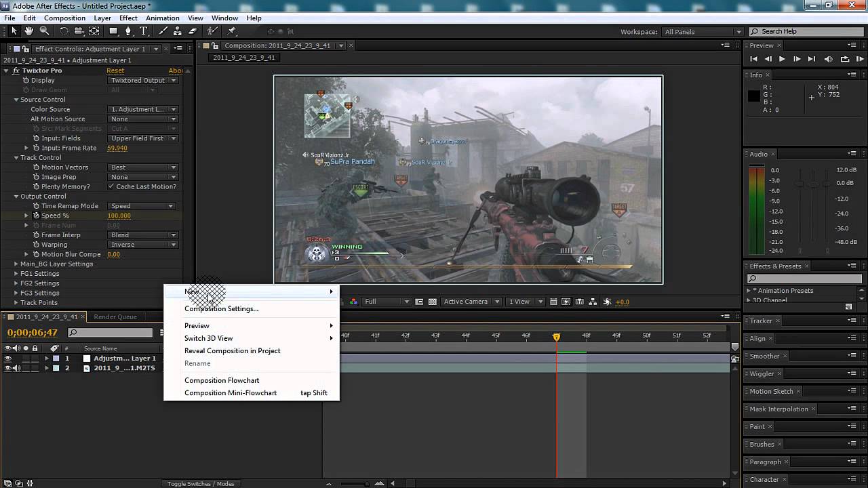The width and height of the screenshot is (868, 488).
Task: Open the Time Remap Mode dropdown (Speed)
Action: pyautogui.click(x=143, y=206)
